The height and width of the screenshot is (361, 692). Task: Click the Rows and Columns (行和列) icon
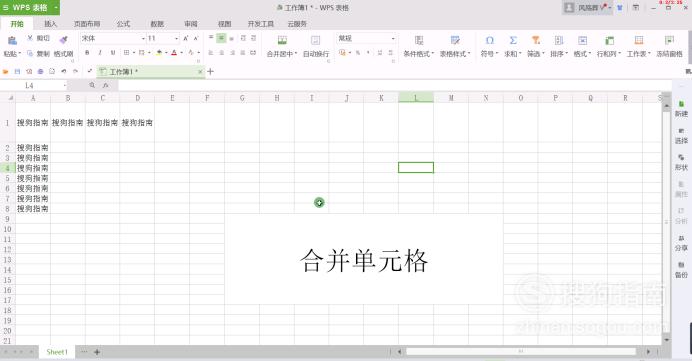pyautogui.click(x=609, y=41)
